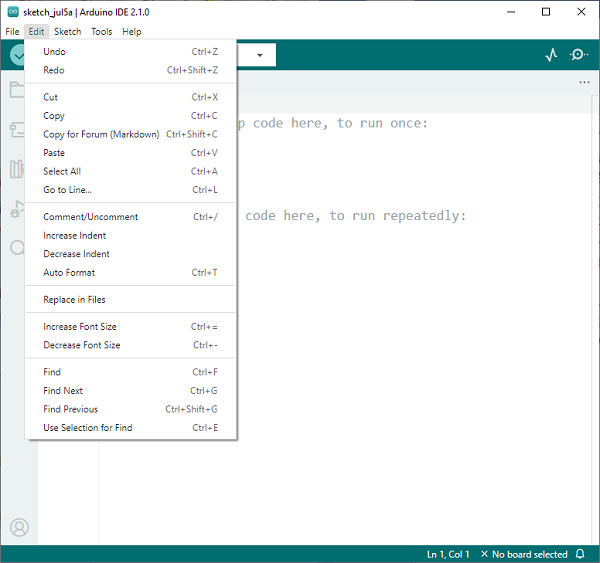Viewport: 600px width, 563px height.
Task: Open the Search sidebar icon
Action: click(x=17, y=248)
